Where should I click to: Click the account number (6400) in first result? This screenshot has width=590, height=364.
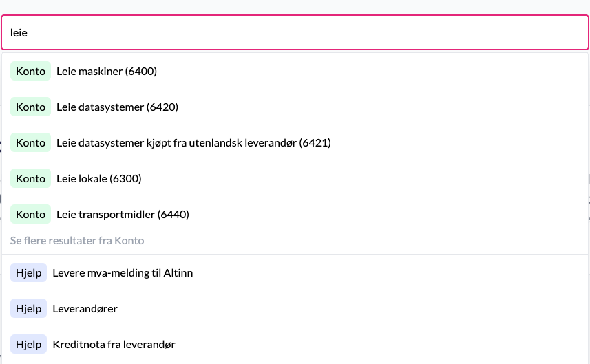(x=141, y=72)
